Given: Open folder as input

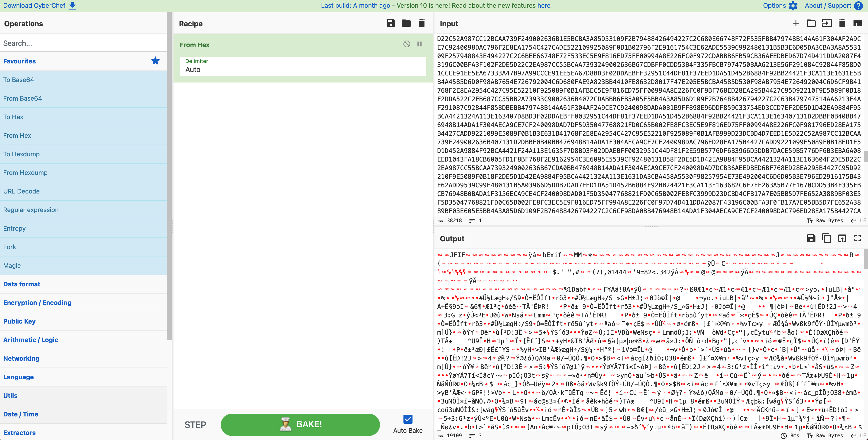Looking at the screenshot, I should coord(811,23).
